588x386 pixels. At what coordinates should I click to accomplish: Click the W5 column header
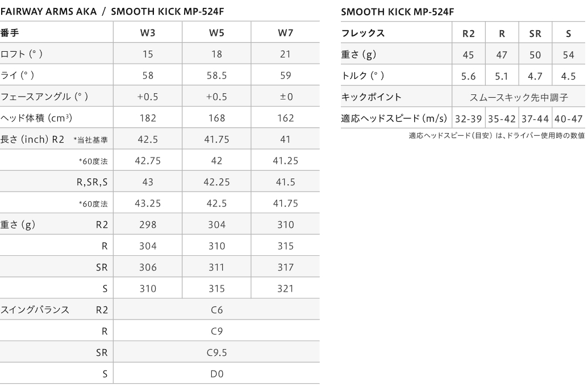coord(216,32)
